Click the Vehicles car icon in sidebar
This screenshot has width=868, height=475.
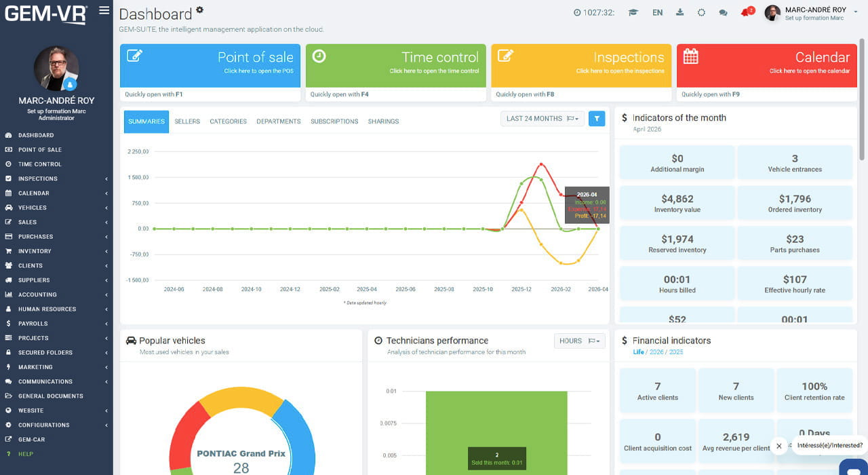8,208
